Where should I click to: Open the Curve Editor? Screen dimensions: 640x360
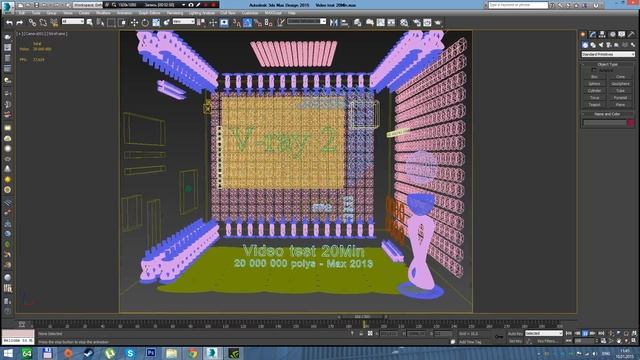380,23
